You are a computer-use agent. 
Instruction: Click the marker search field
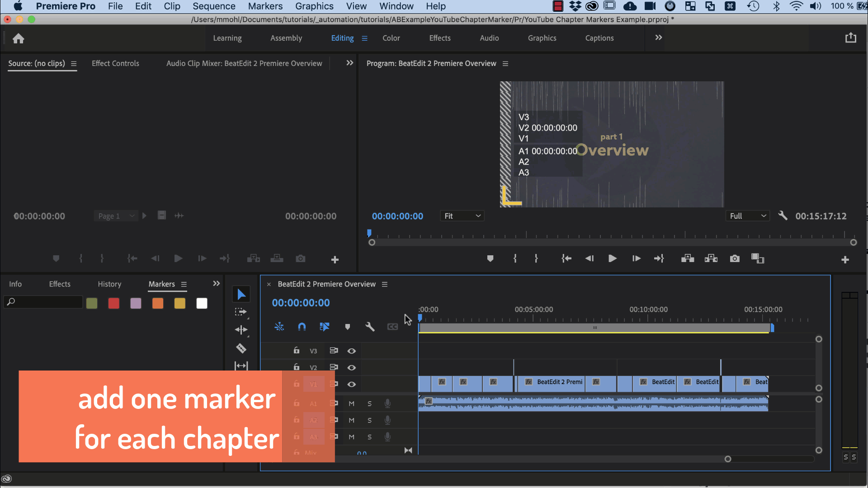(45, 302)
